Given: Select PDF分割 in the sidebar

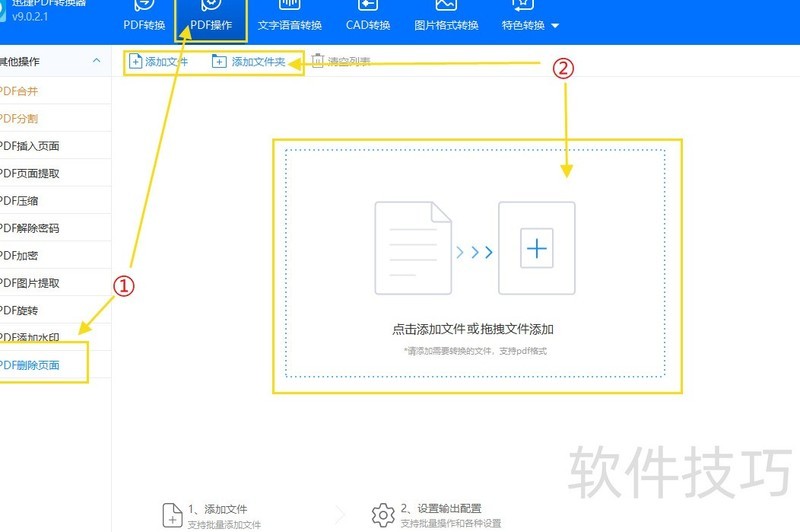Looking at the screenshot, I should coord(55,118).
